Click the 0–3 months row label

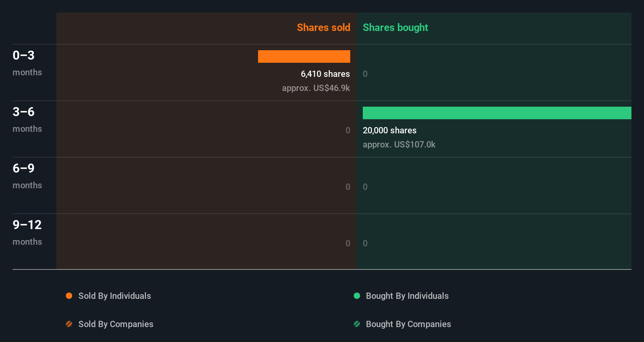(x=27, y=63)
